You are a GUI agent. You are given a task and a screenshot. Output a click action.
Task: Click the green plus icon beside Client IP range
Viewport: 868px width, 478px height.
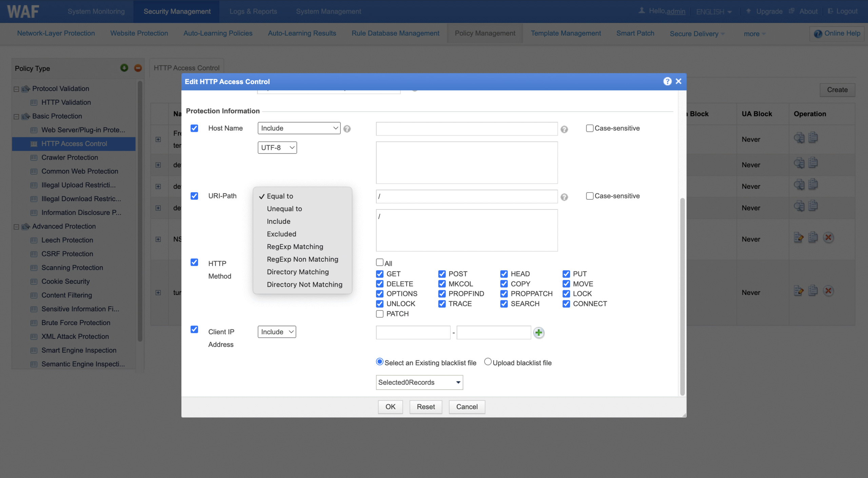point(538,333)
